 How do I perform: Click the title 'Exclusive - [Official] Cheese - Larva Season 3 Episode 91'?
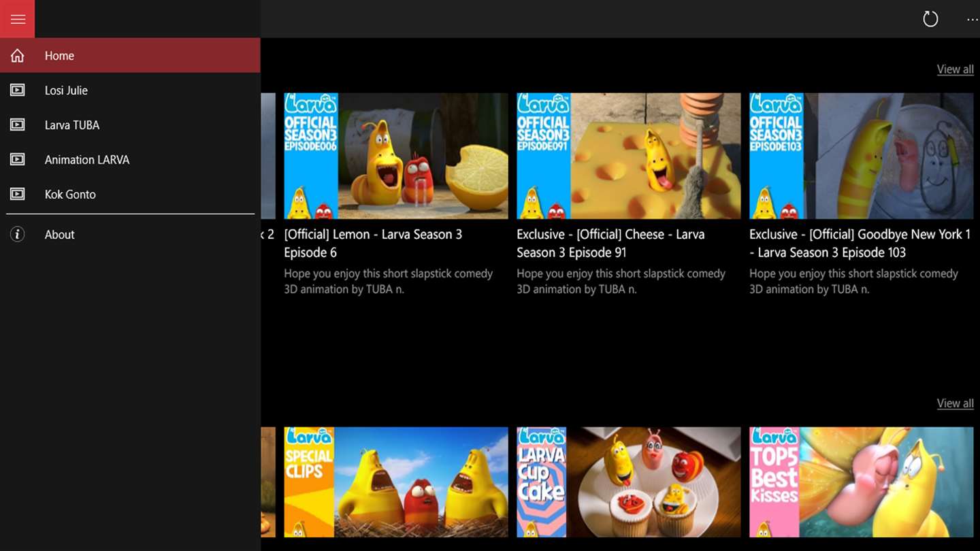coord(610,244)
